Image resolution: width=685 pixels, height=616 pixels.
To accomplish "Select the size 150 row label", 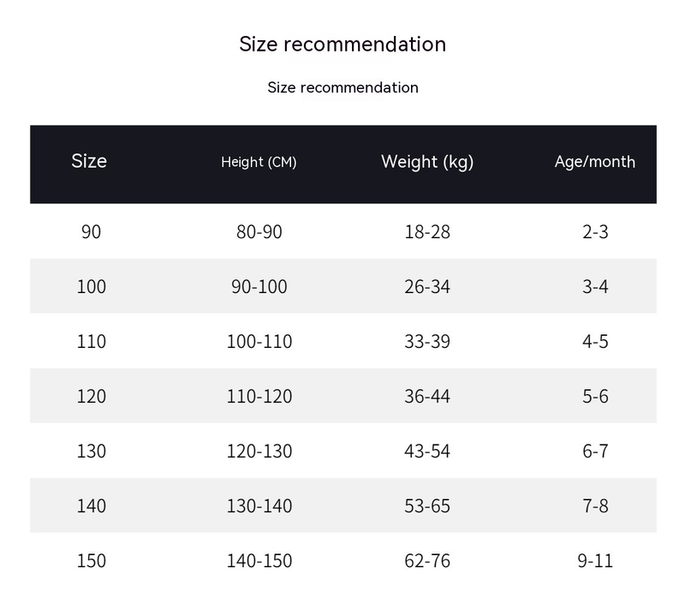I will coord(91,561).
